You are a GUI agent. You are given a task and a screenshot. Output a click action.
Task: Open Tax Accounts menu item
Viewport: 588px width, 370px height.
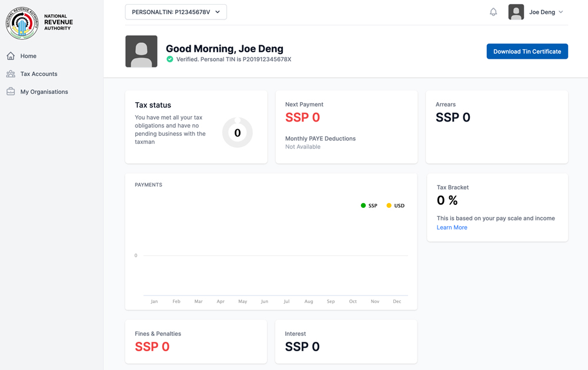coord(39,74)
